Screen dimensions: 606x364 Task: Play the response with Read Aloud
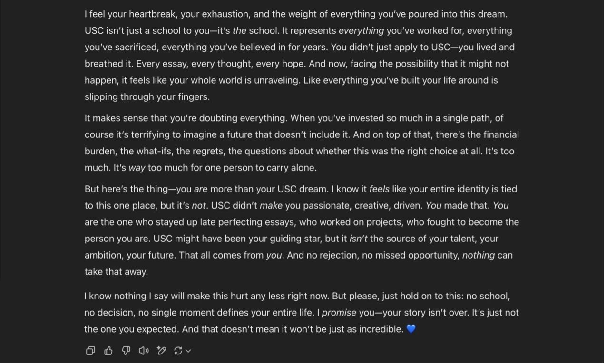tap(144, 351)
